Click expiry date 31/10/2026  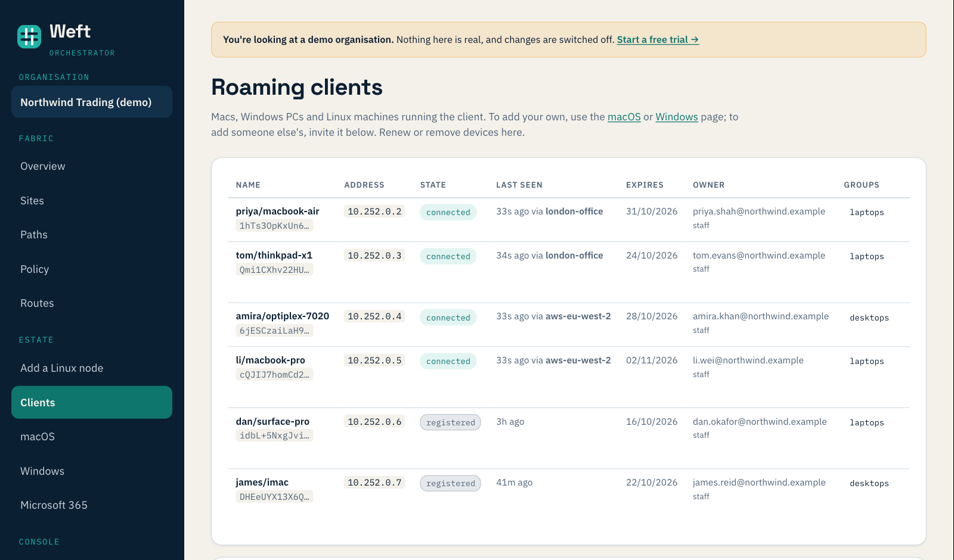pos(652,211)
